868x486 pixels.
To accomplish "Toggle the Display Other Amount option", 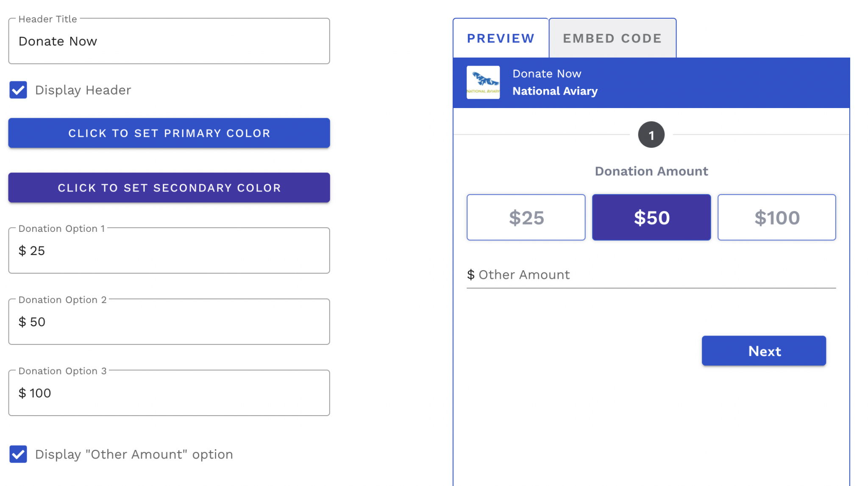I will click(x=18, y=454).
